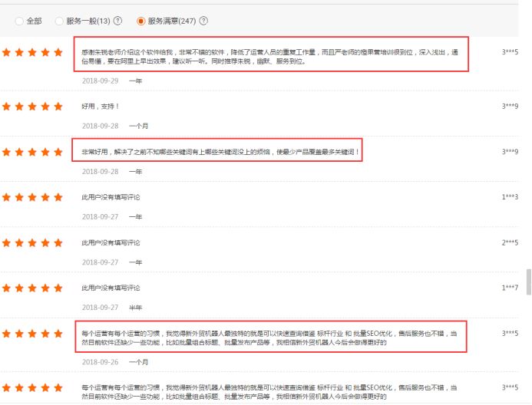
Task: Click reviewer name 1***7
Action: [510, 288]
